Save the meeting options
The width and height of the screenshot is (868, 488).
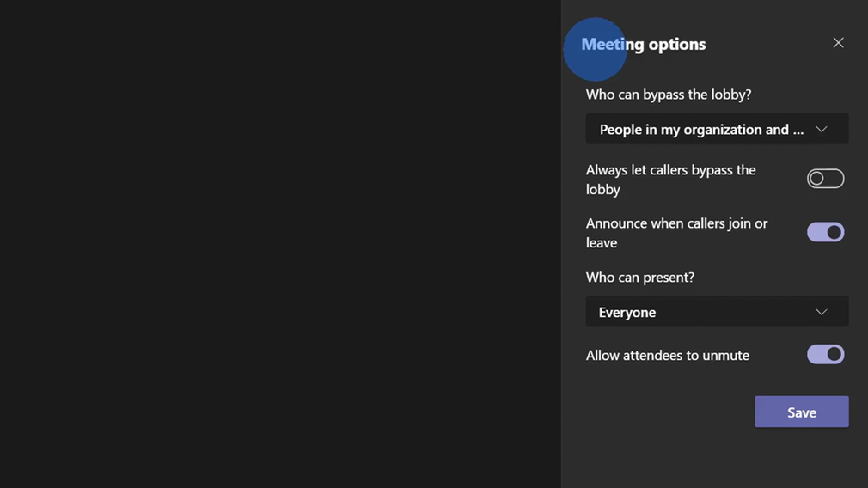(x=801, y=412)
